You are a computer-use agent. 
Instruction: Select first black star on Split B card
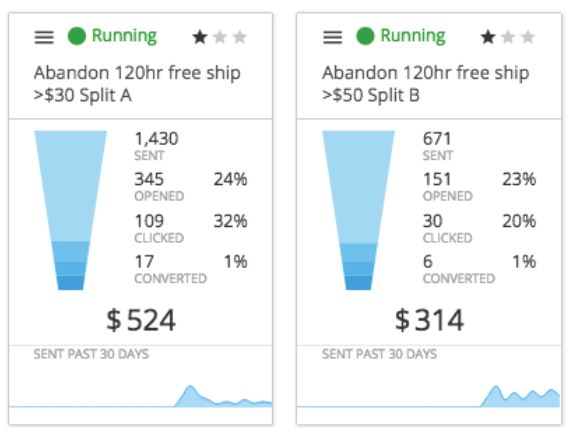coord(488,37)
